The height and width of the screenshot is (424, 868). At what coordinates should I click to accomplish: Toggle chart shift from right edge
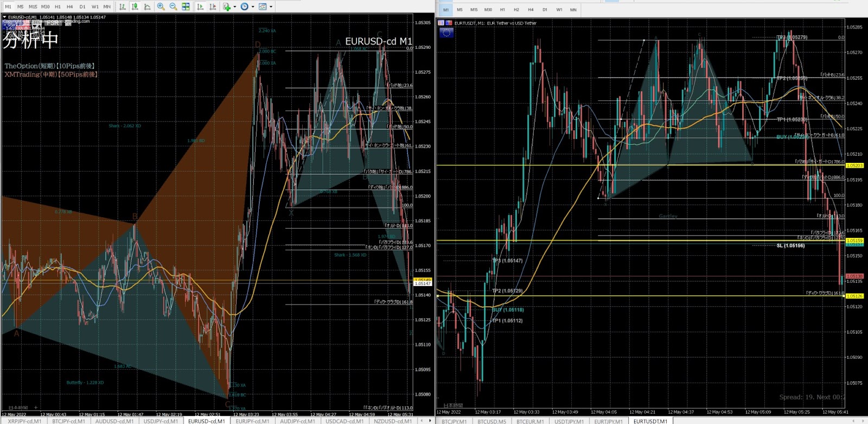click(213, 7)
